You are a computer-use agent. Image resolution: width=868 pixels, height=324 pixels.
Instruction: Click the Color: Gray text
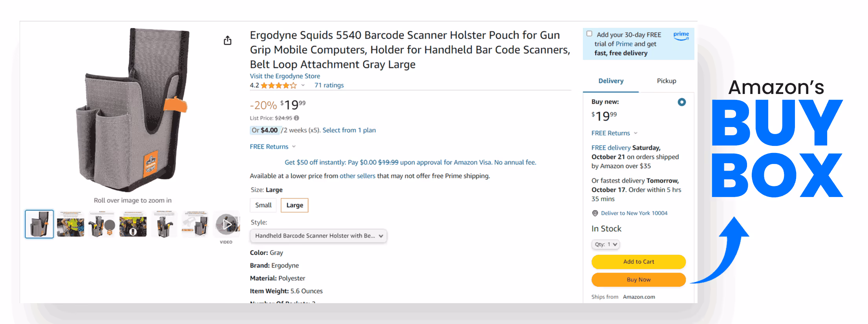tap(266, 253)
